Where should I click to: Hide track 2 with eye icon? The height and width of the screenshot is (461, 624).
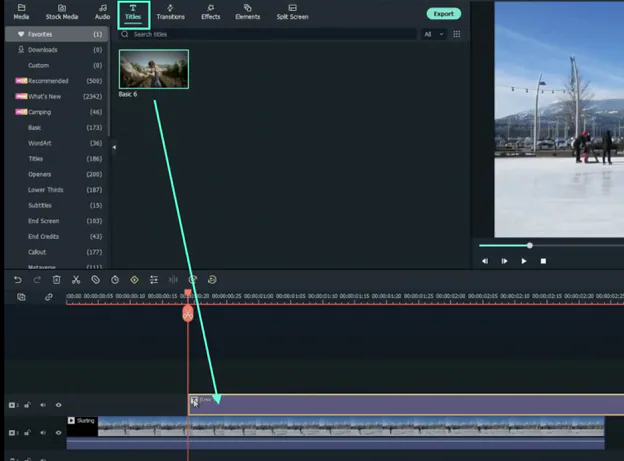58,405
